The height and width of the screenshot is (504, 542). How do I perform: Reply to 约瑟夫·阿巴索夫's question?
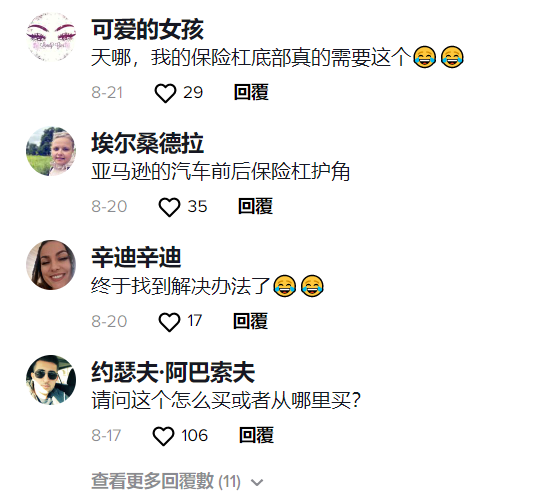click(x=256, y=435)
